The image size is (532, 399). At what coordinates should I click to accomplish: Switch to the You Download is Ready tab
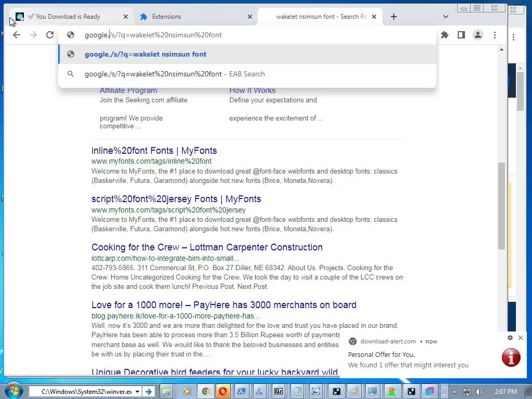[68, 17]
